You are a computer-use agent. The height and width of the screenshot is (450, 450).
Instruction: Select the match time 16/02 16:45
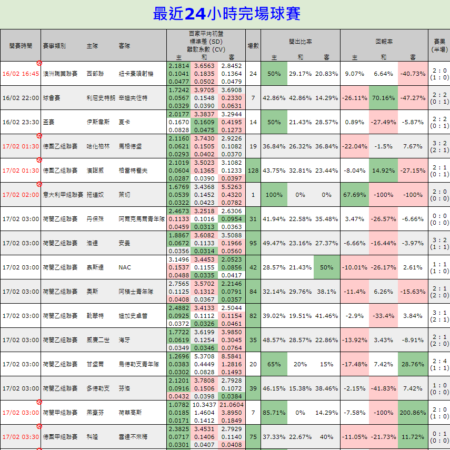(21, 74)
